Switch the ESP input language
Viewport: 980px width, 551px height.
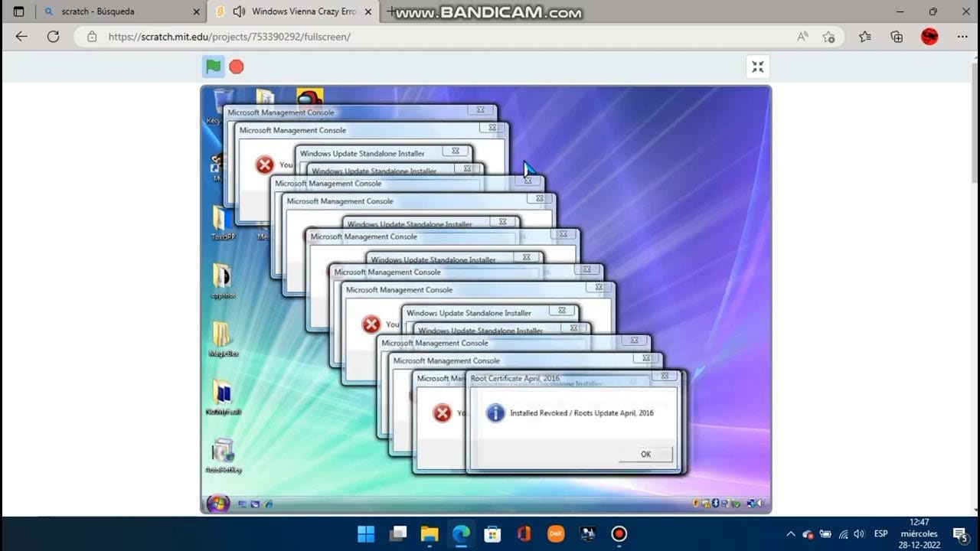pos(881,533)
